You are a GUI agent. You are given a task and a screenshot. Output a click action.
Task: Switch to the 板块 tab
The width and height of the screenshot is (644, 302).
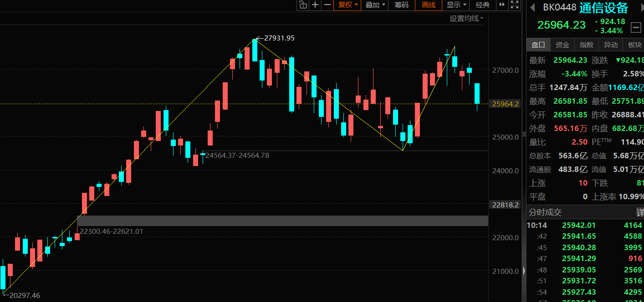point(634,45)
